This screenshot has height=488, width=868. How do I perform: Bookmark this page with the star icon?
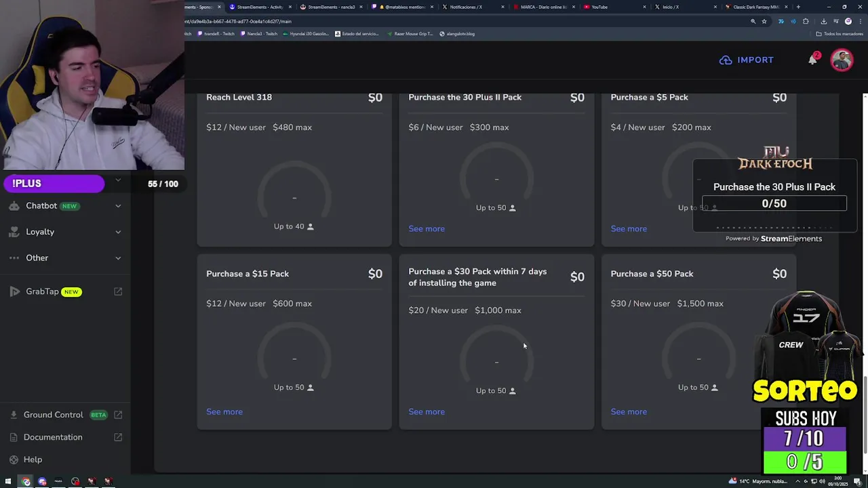(x=764, y=21)
